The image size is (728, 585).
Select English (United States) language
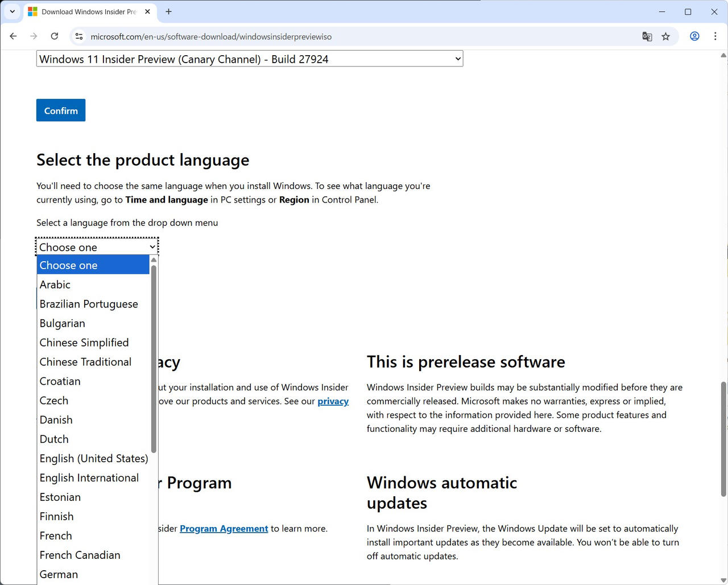click(93, 459)
